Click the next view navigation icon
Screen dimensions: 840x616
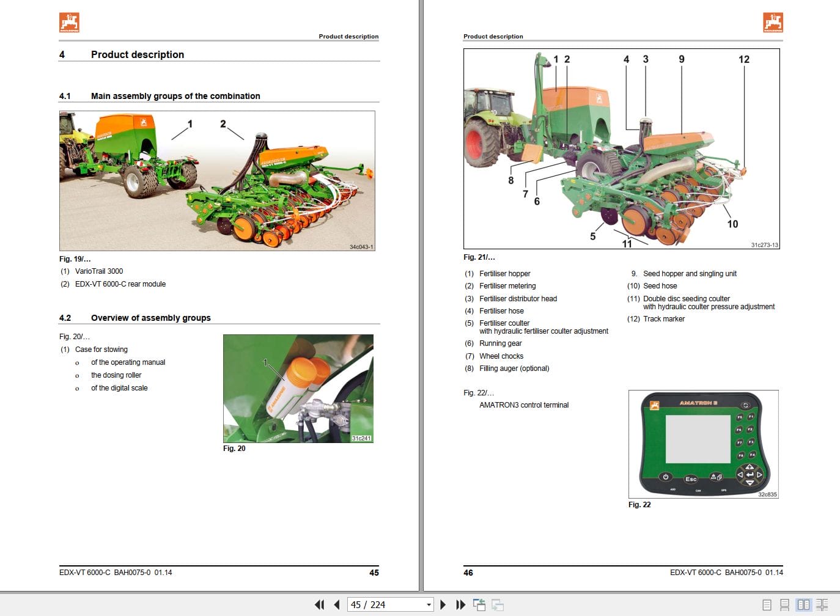pyautogui.click(x=498, y=604)
